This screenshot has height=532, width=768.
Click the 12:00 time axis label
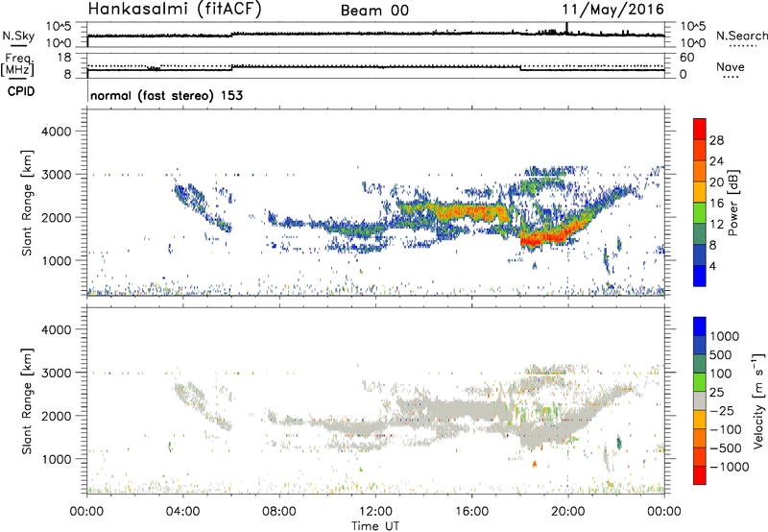375,512
